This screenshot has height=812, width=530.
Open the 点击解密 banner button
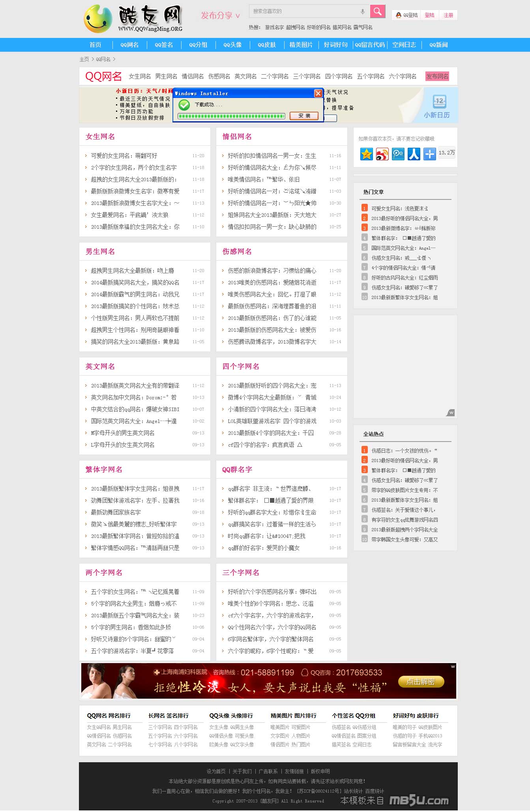pos(421,681)
